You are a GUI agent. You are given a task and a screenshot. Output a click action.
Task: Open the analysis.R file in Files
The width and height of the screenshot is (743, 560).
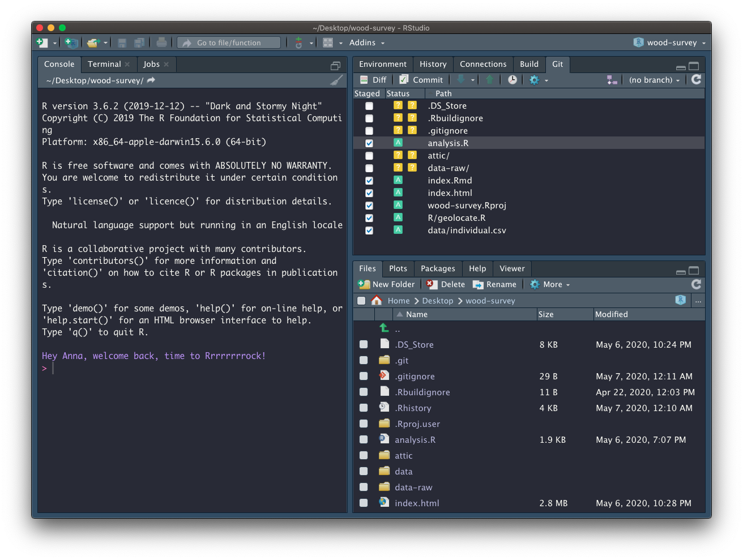coord(415,439)
